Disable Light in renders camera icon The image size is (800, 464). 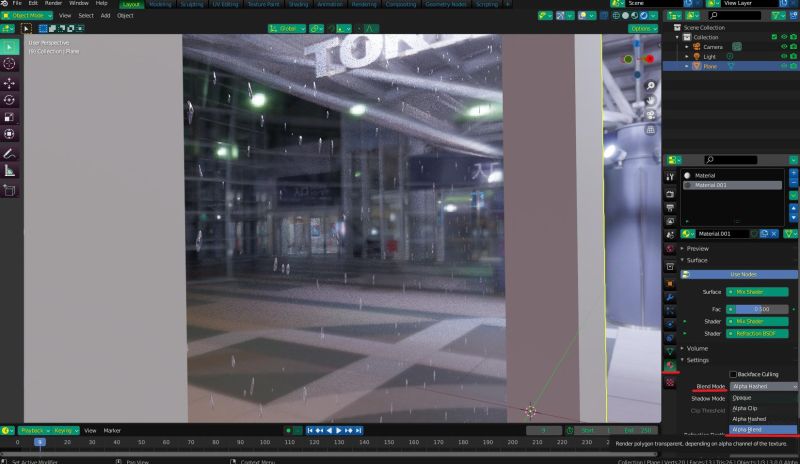(793, 56)
